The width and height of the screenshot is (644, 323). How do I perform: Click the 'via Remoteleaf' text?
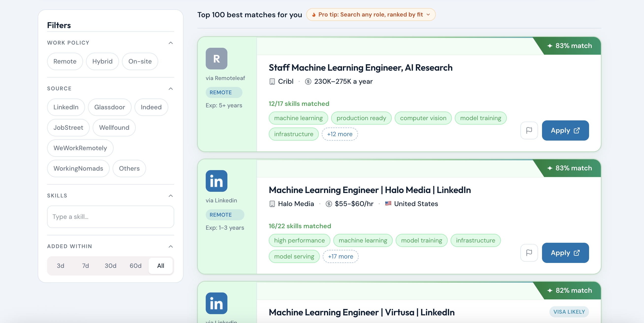pyautogui.click(x=225, y=78)
